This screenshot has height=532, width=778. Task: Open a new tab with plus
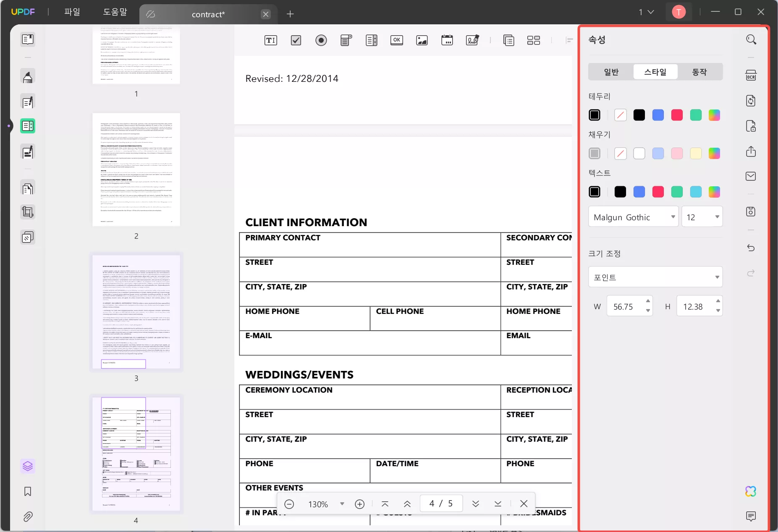click(x=290, y=14)
